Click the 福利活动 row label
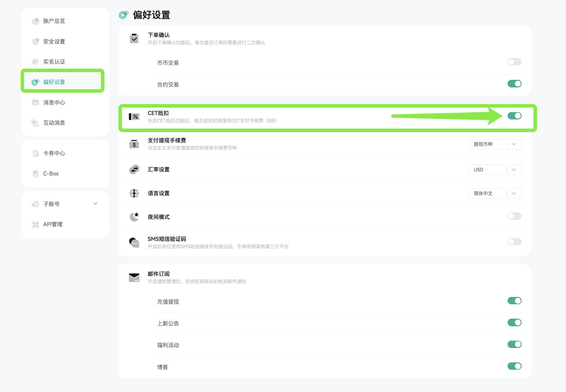 tap(168, 345)
